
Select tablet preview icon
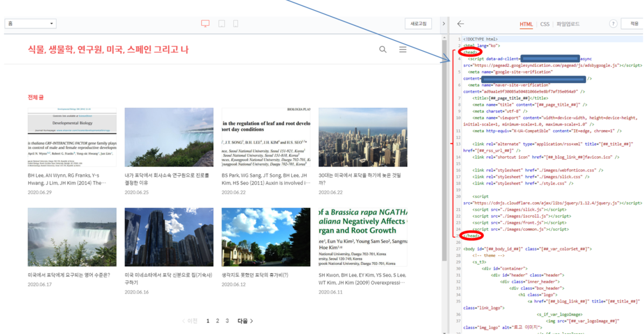tap(222, 23)
